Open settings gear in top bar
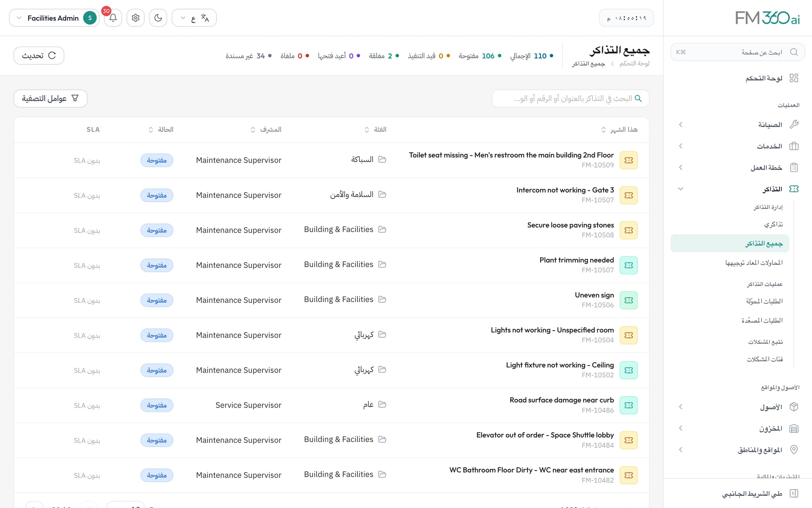The height and width of the screenshot is (508, 812). pos(136,18)
